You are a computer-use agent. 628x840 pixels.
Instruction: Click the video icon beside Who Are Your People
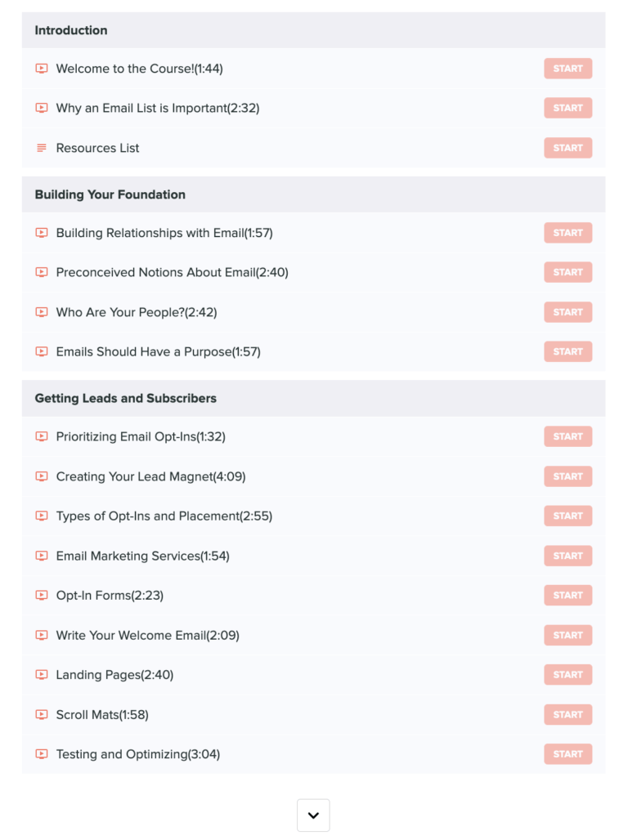(42, 312)
